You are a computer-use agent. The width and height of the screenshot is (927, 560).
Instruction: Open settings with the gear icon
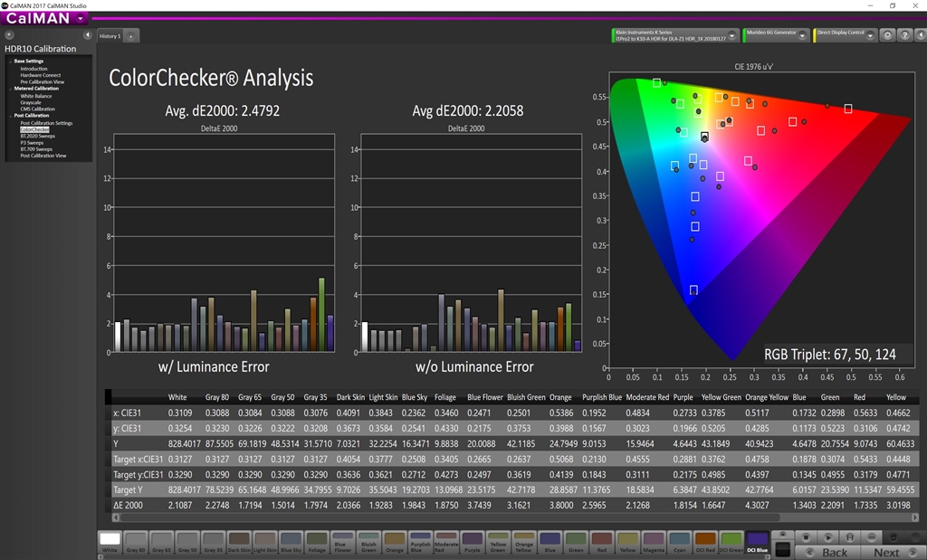click(x=887, y=35)
